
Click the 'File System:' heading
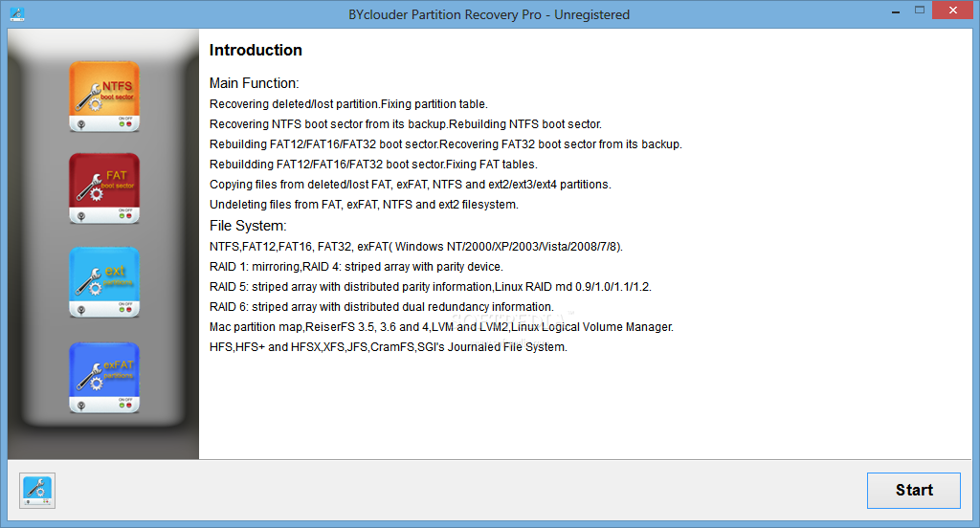point(248,226)
